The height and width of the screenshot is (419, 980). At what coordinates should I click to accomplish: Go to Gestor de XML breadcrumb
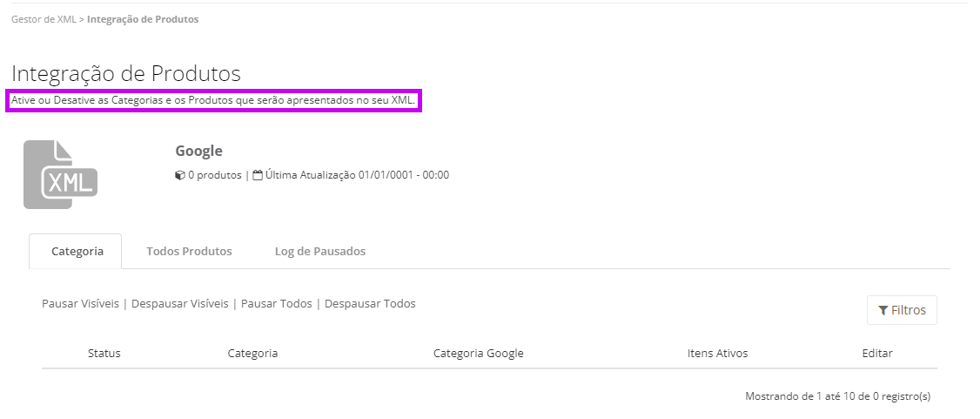coord(44,19)
